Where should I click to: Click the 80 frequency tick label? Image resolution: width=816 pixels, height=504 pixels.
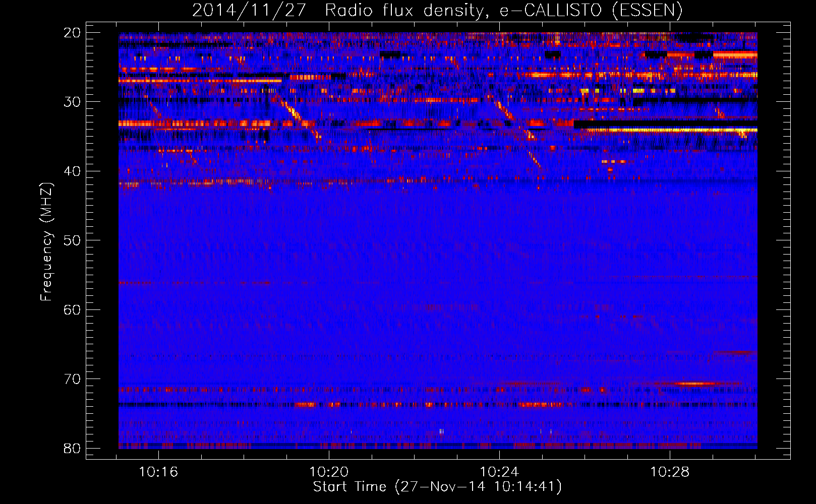(x=72, y=448)
